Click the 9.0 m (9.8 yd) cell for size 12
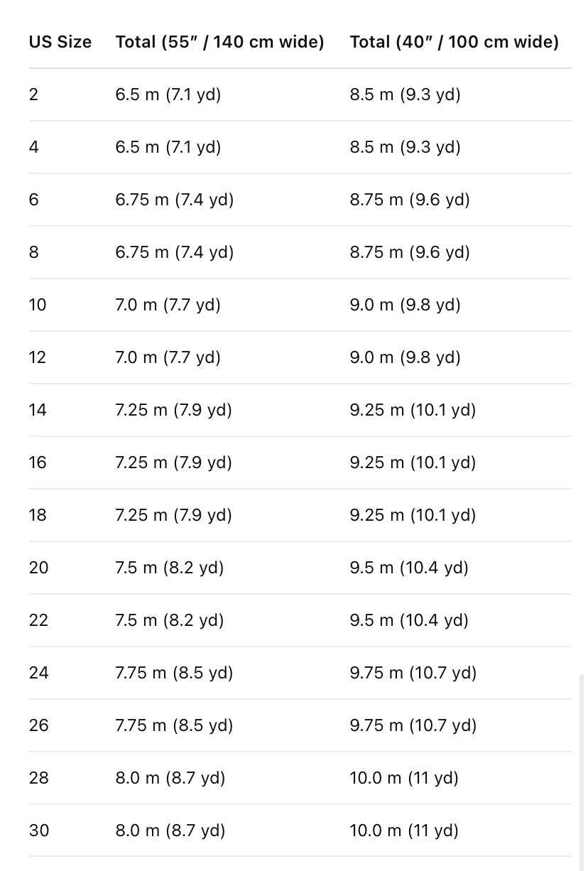588x871 pixels. click(405, 357)
